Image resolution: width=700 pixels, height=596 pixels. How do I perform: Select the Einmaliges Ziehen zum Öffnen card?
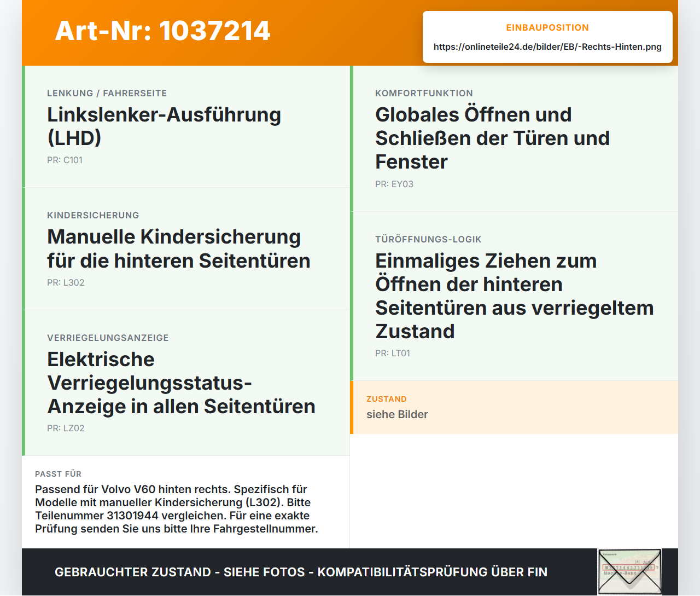pyautogui.click(x=514, y=296)
